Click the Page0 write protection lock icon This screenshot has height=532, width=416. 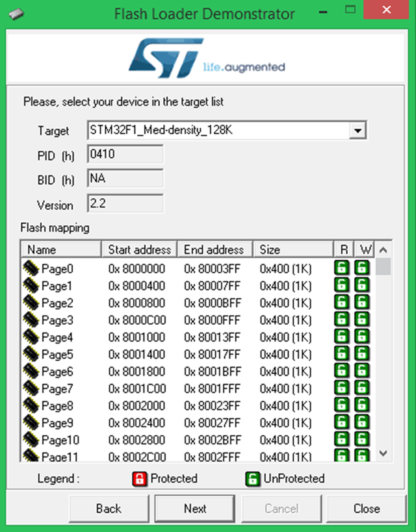(x=362, y=268)
